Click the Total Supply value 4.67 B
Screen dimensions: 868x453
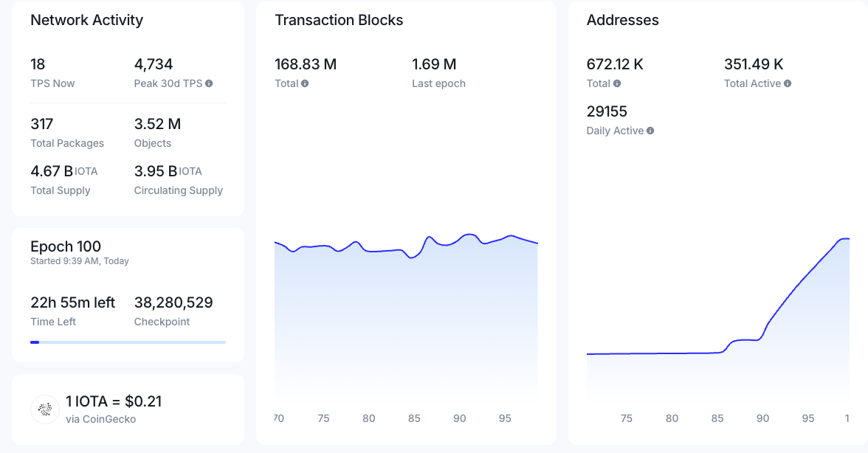click(x=52, y=171)
